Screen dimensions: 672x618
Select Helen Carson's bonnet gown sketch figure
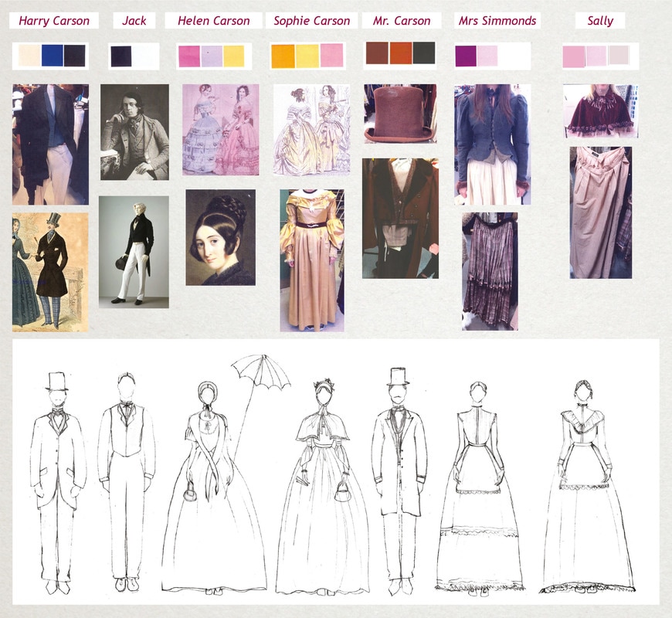coord(214,487)
